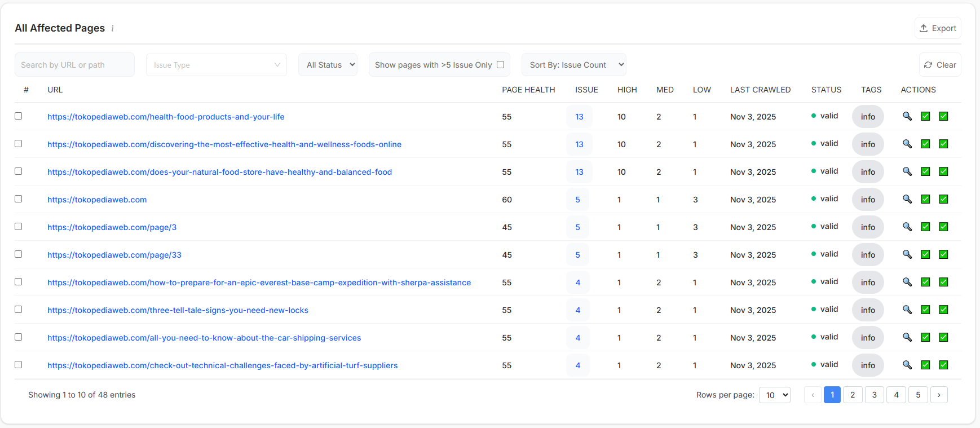Viewport: 980px width, 428px height.
Task: Select page 5 in pagination
Action: (x=918, y=395)
